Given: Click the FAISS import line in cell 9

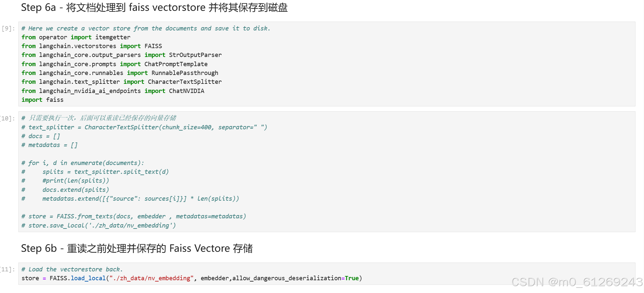Looking at the screenshot, I should [x=92, y=46].
